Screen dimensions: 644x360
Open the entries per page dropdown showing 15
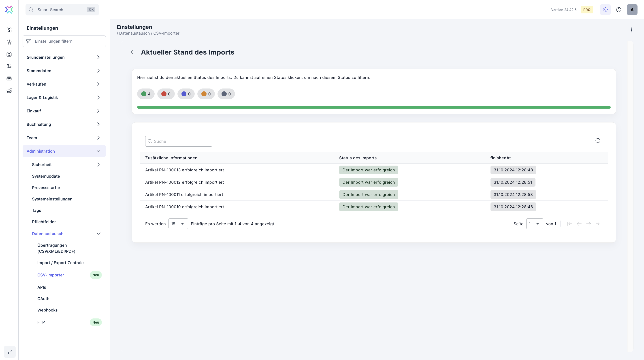pyautogui.click(x=178, y=224)
